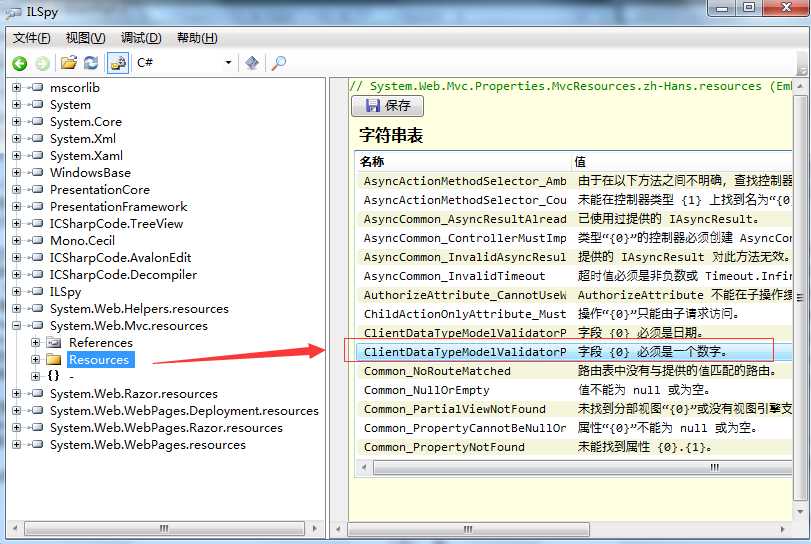
Task: Expand the mscorlib assembly node
Action: click(17, 87)
